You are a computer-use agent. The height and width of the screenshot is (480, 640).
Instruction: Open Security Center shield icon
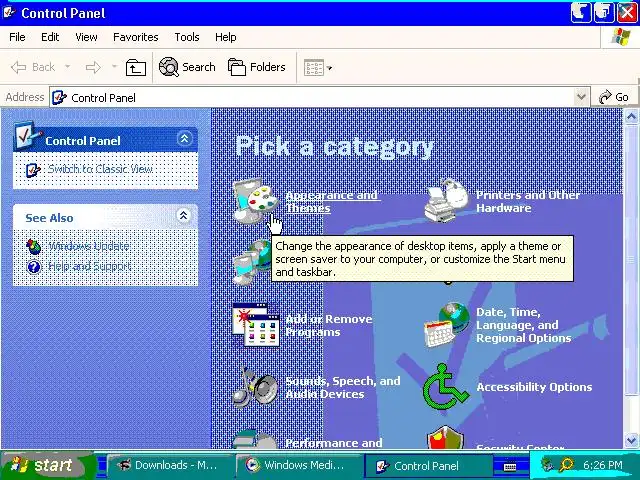click(x=446, y=438)
